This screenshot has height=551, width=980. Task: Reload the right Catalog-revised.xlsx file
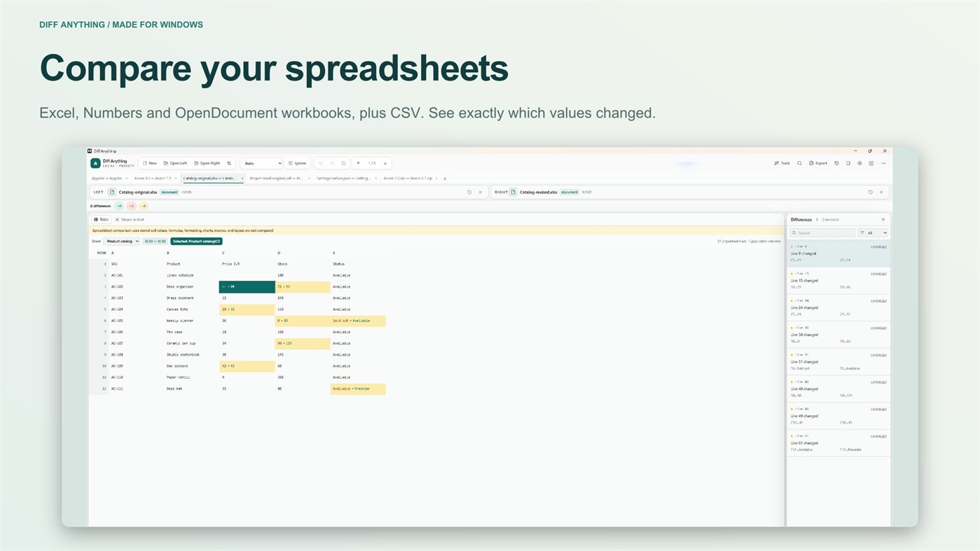(x=871, y=192)
